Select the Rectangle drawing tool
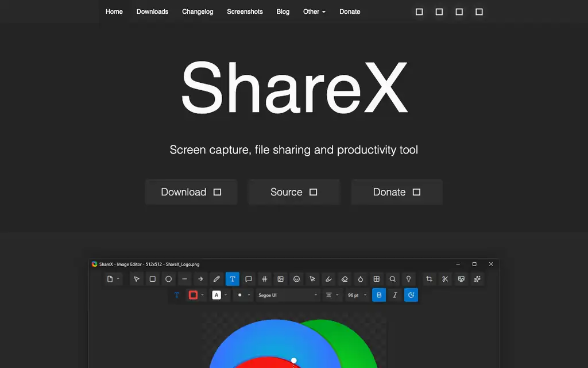Viewport: 588px width, 368px height. 153,279
